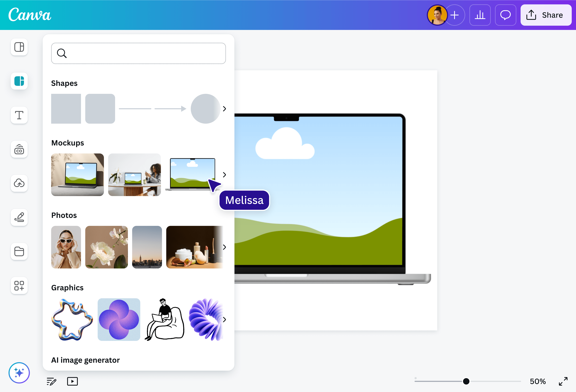This screenshot has height=392, width=576.
Task: Open the comments panel
Action: (x=505, y=15)
